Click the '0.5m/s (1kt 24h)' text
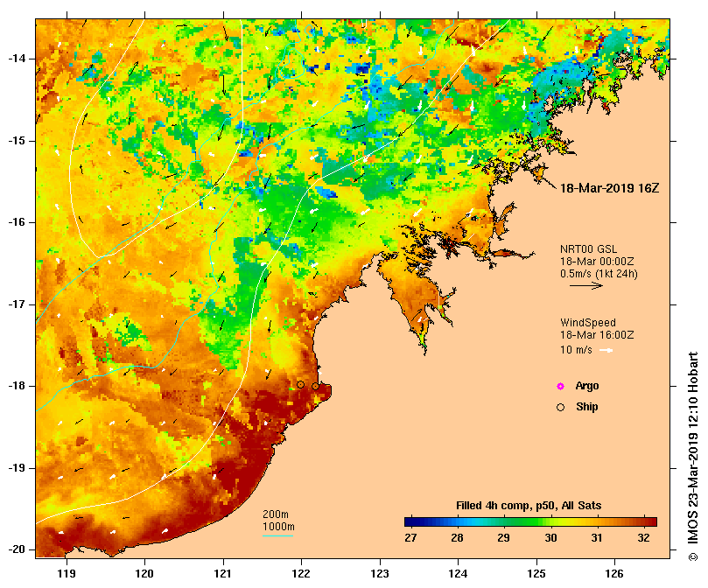The height and width of the screenshot is (588, 708). pos(599,274)
